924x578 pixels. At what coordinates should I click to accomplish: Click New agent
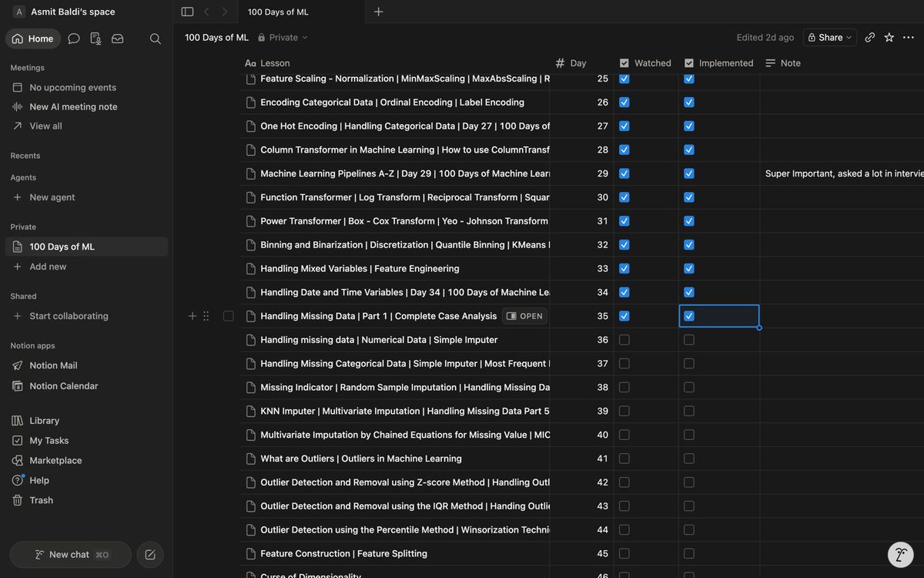coord(87,197)
